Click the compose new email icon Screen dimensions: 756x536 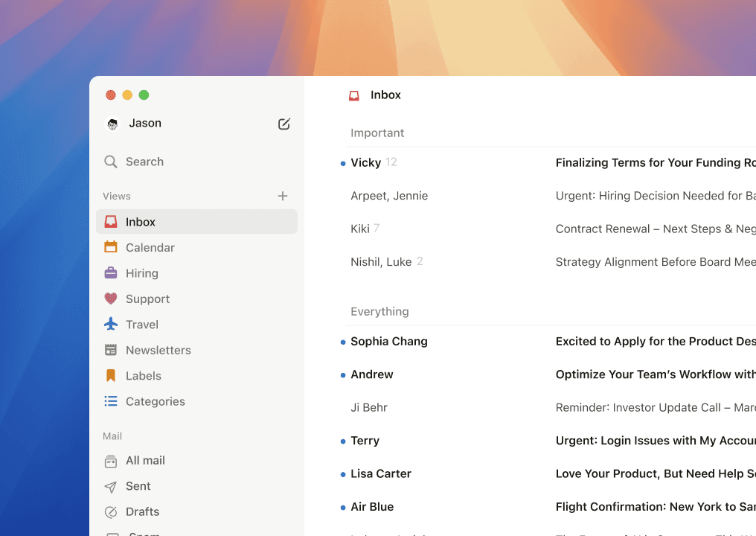tap(283, 124)
